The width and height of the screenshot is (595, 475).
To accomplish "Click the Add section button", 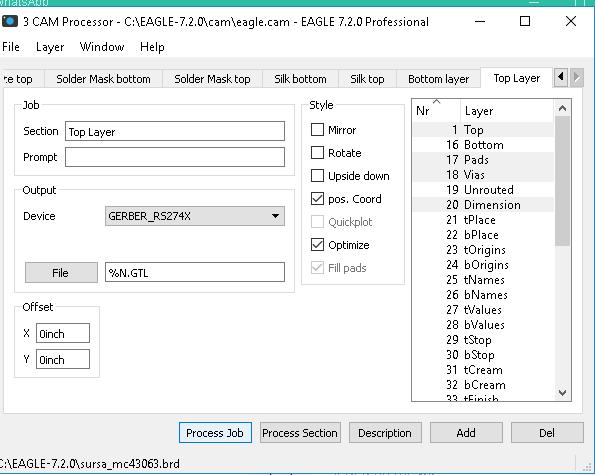I will [x=466, y=433].
